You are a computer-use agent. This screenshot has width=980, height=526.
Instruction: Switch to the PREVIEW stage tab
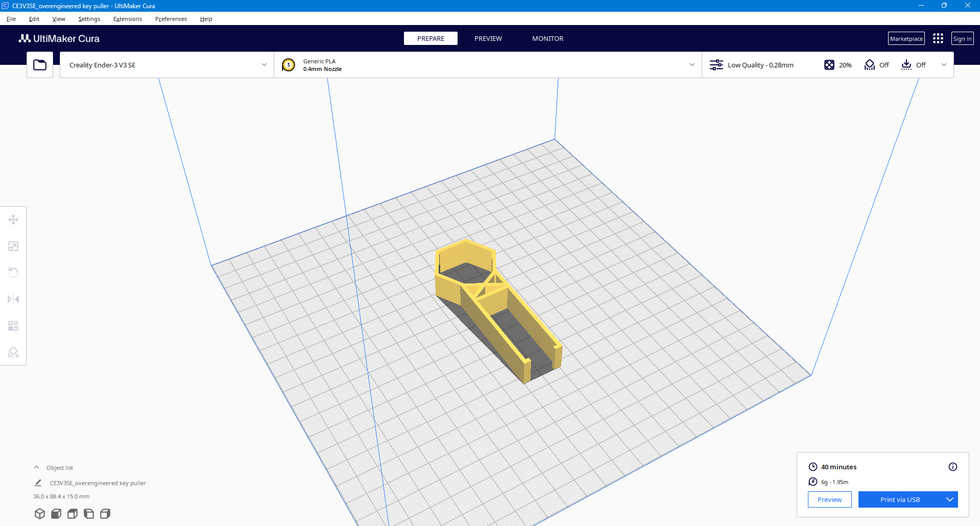coord(488,38)
